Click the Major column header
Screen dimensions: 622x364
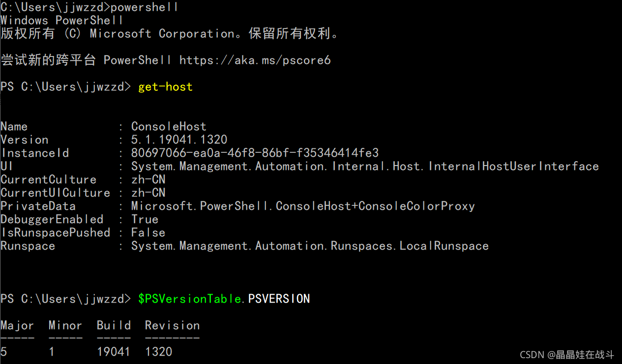tap(17, 326)
